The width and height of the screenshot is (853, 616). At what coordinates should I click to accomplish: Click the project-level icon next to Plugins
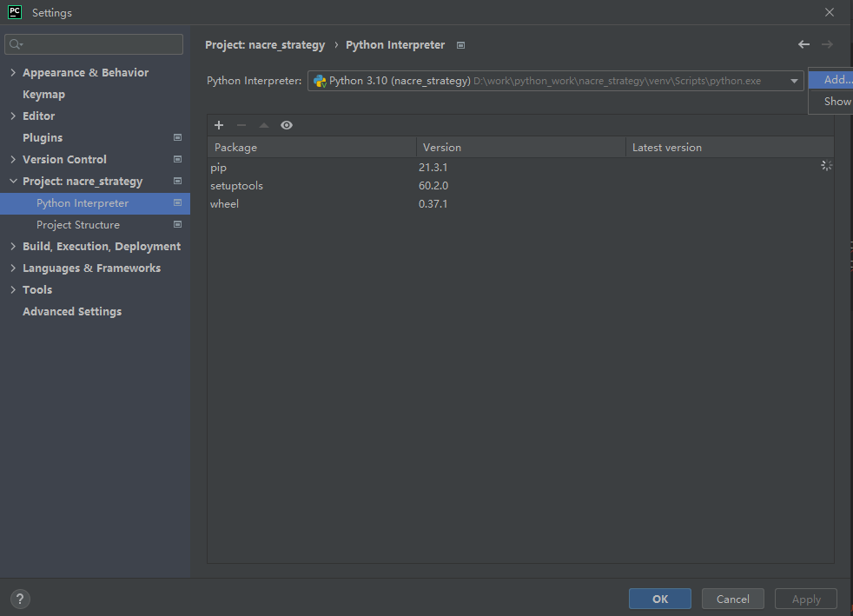177,137
